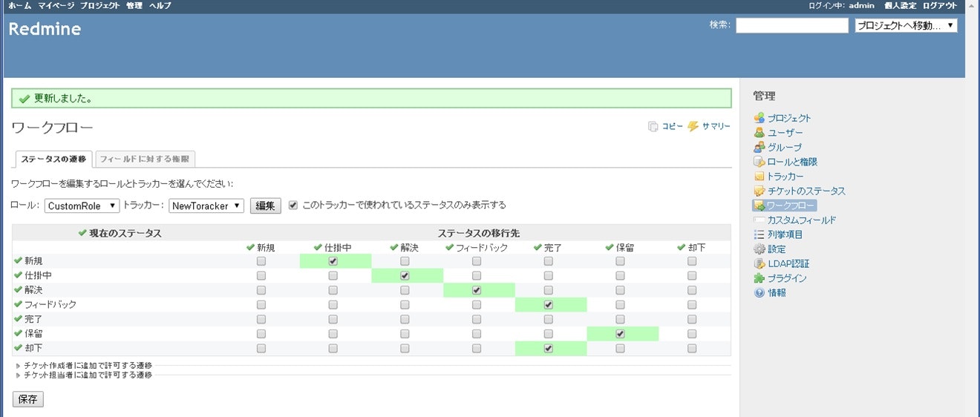Click green check icon beside 完了 row
This screenshot has height=417, width=980.
pos(18,319)
